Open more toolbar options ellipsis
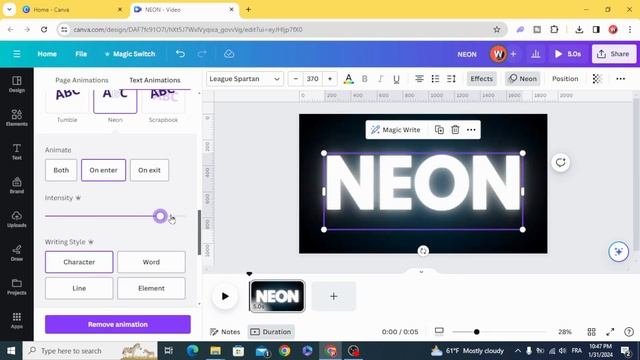The height and width of the screenshot is (360, 640). (x=620, y=79)
